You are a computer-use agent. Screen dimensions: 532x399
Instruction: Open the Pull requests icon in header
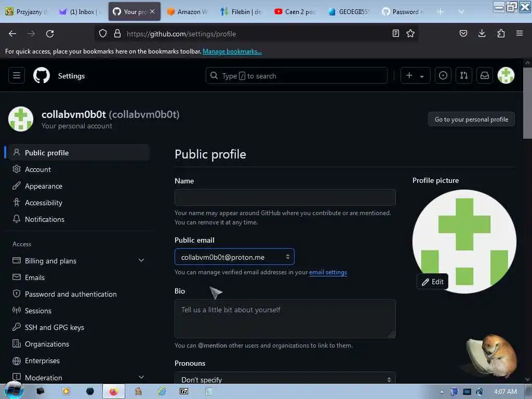(x=464, y=75)
